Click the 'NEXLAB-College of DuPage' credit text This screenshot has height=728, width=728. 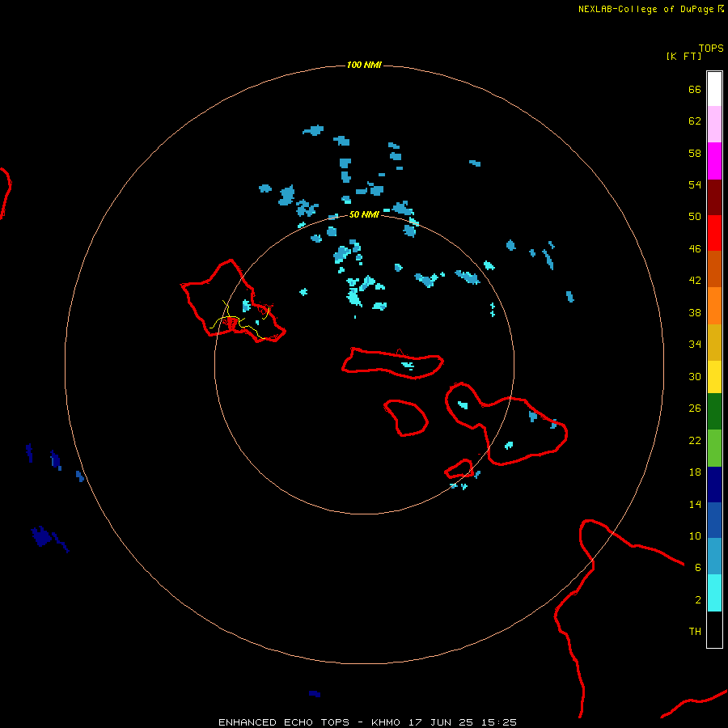pos(645,9)
